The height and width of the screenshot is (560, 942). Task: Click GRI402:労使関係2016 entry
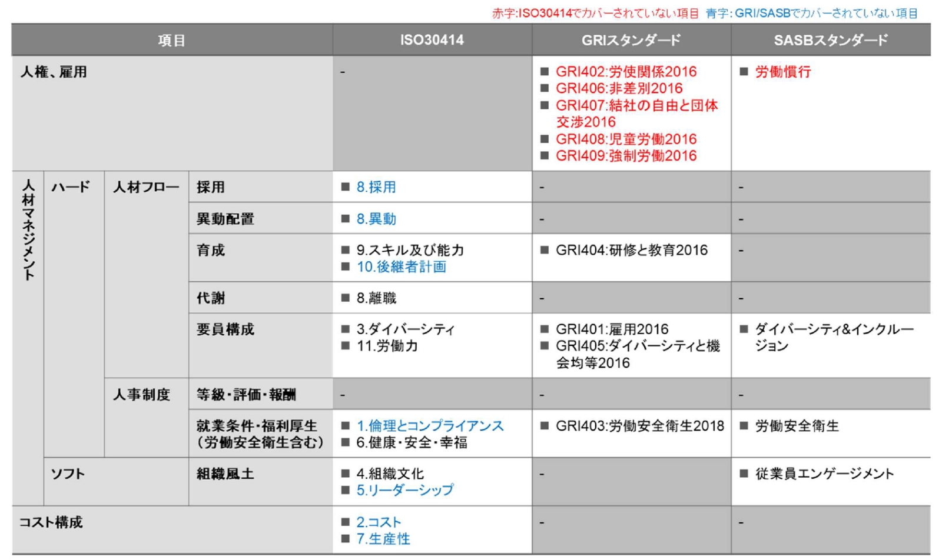click(x=626, y=72)
